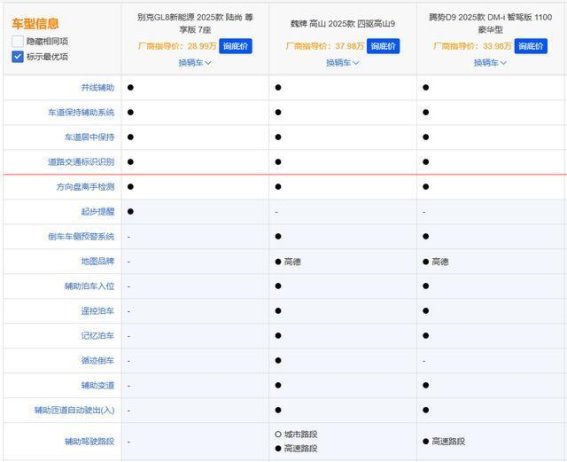Click the 记忆泊车 dot for 魏牌 高山
Viewport: 567px width, 462px height.
pyautogui.click(x=278, y=336)
